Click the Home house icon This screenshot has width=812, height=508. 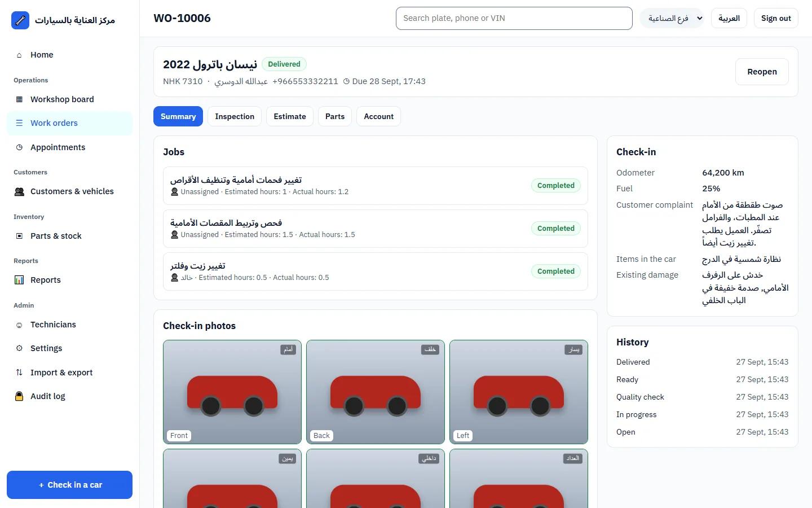(19, 55)
